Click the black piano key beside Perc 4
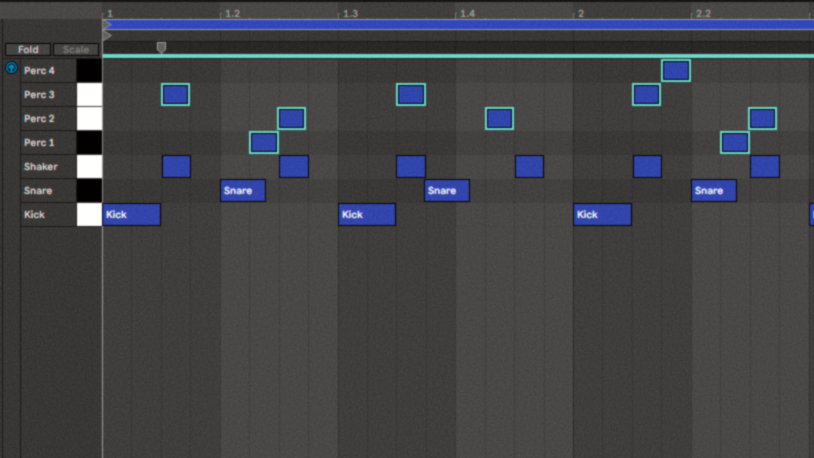 click(x=89, y=71)
